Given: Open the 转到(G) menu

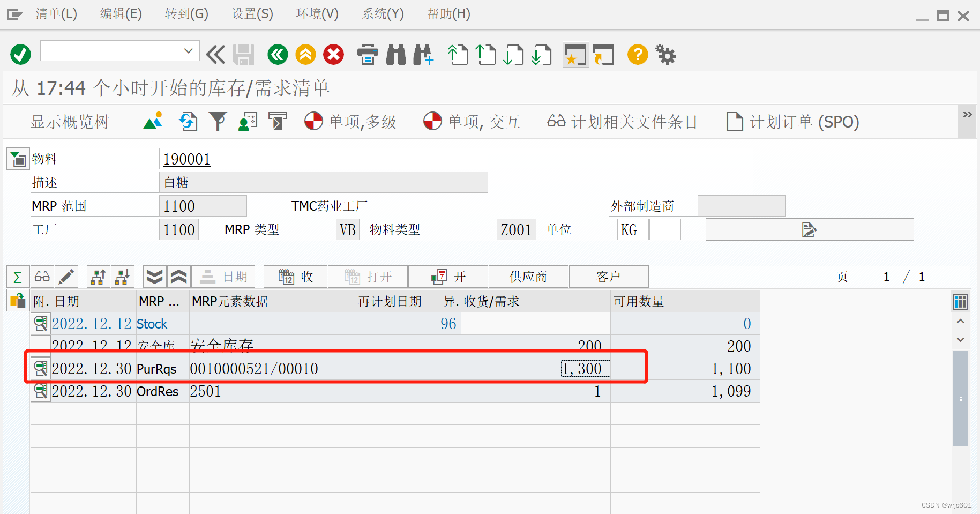Looking at the screenshot, I should pyautogui.click(x=186, y=14).
